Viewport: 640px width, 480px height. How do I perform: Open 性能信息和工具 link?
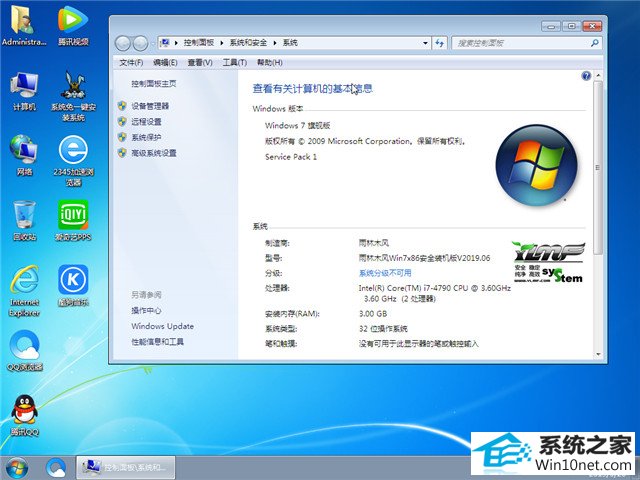point(157,342)
